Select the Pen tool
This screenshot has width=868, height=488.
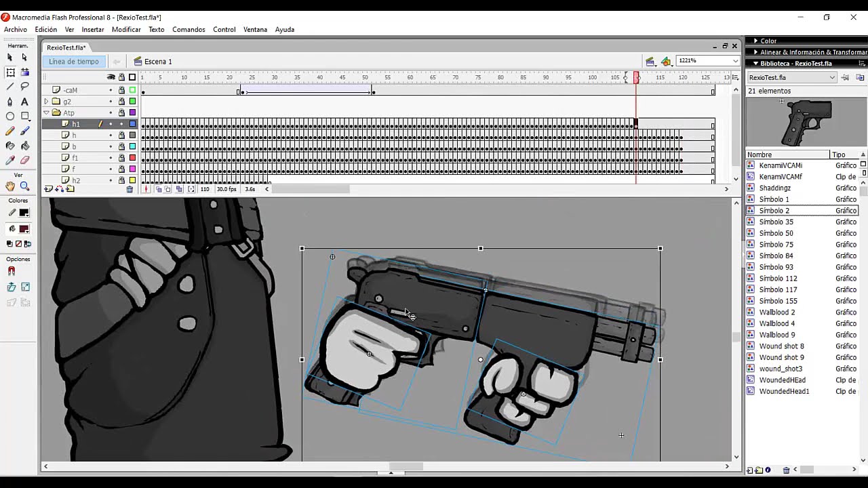click(x=10, y=102)
